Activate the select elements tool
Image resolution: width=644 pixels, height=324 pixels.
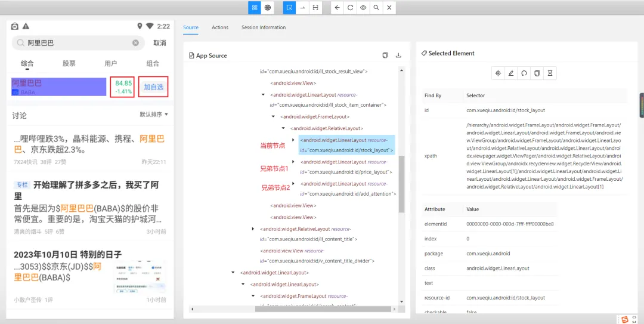(x=290, y=7)
